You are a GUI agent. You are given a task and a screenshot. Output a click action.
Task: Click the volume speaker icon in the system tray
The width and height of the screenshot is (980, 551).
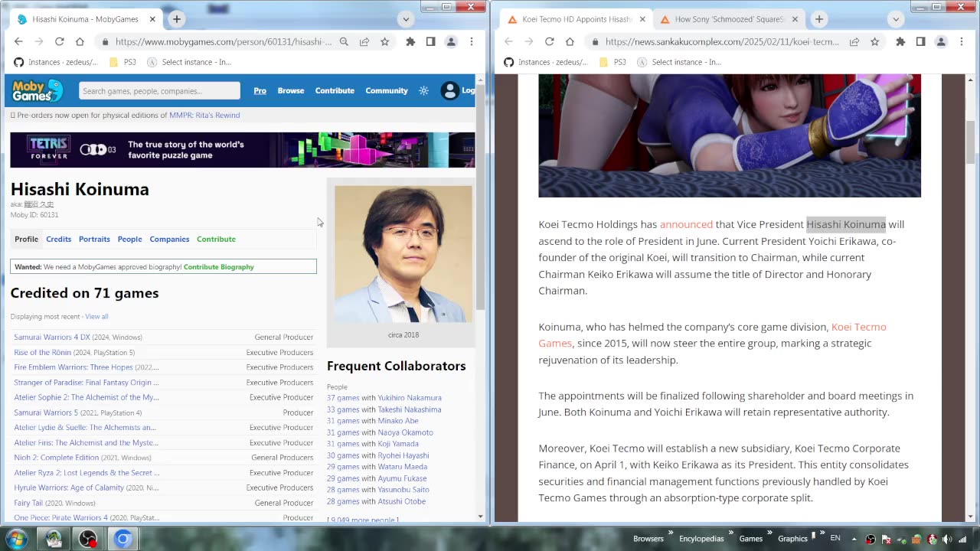(x=946, y=539)
